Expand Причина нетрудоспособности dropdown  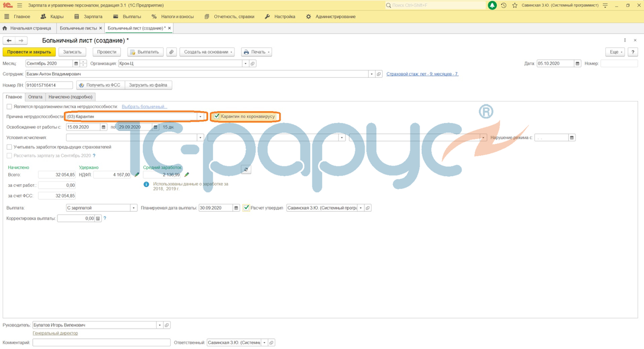201,117
